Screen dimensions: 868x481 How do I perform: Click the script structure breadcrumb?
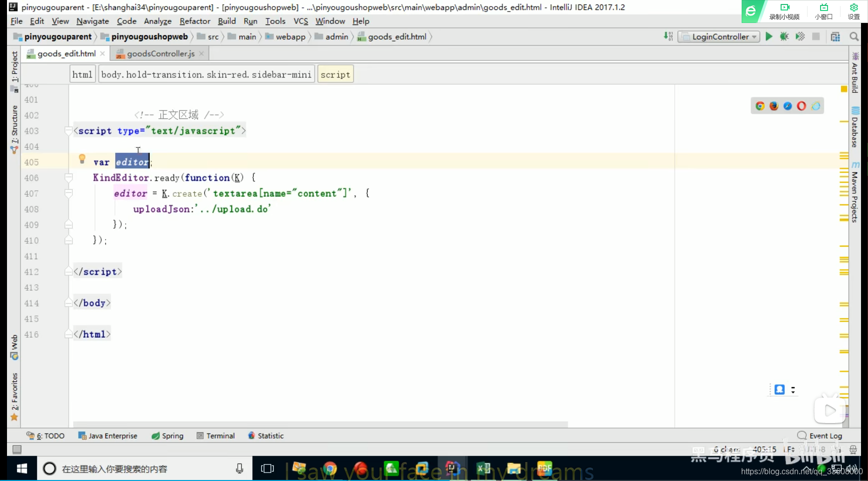tap(335, 74)
